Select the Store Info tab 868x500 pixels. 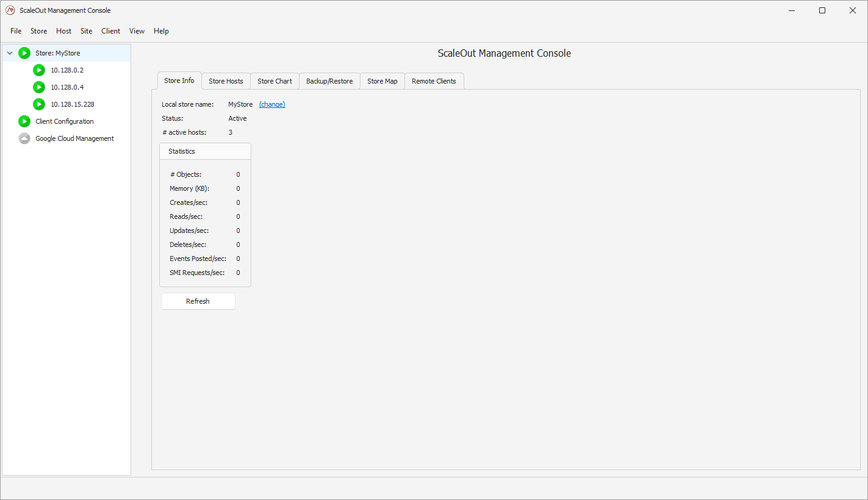click(179, 80)
